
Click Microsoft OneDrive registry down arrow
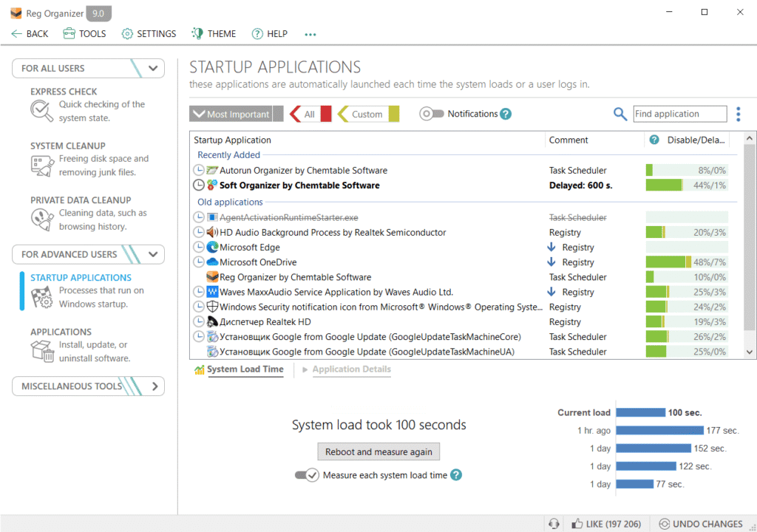click(551, 262)
